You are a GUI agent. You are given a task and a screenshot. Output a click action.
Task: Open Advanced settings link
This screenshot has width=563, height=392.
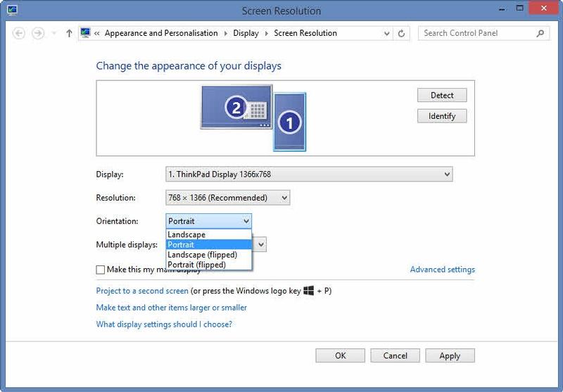(x=442, y=270)
